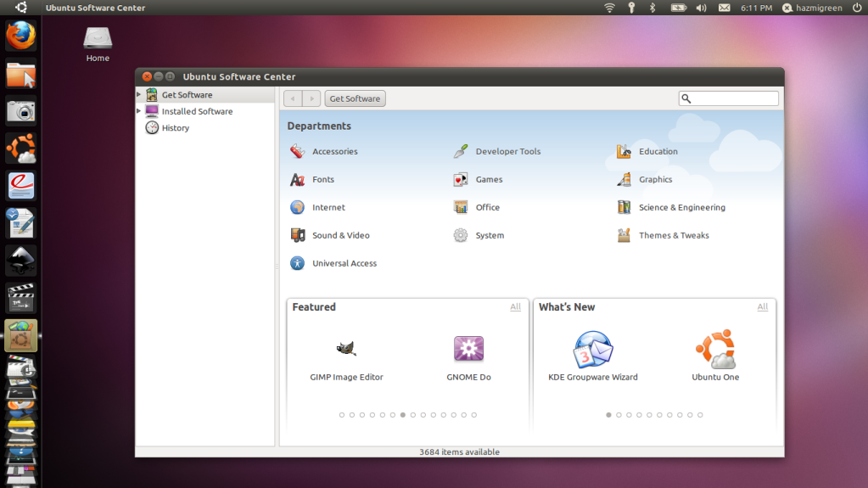This screenshot has height=488, width=868.
Task: Show All in What's New
Action: point(762,307)
